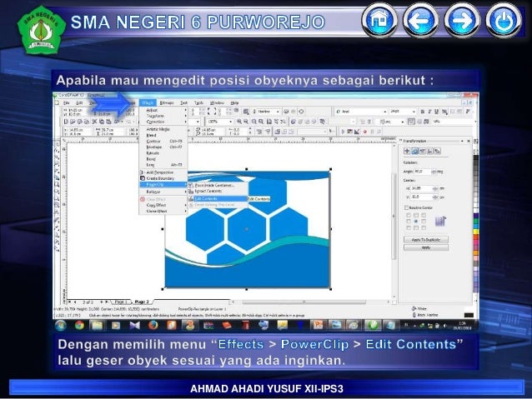Select the middle-left anchor point checkbox
The width and height of the screenshot is (532, 399).
[x=409, y=222]
